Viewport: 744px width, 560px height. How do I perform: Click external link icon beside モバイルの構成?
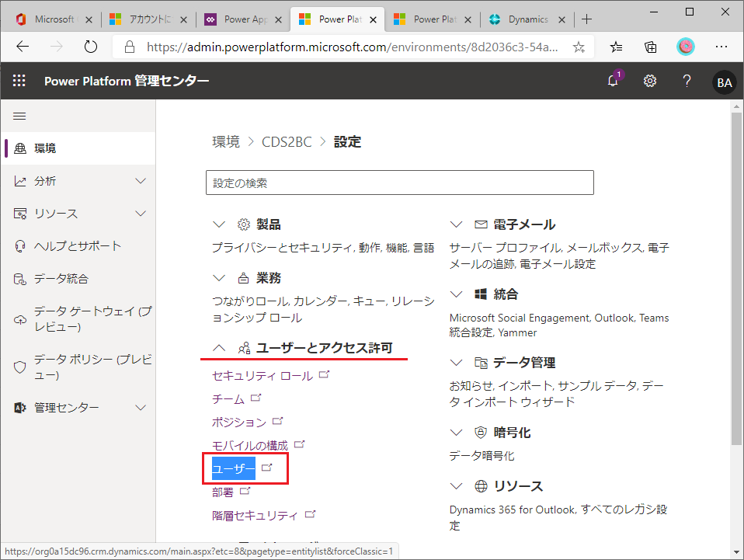(300, 444)
